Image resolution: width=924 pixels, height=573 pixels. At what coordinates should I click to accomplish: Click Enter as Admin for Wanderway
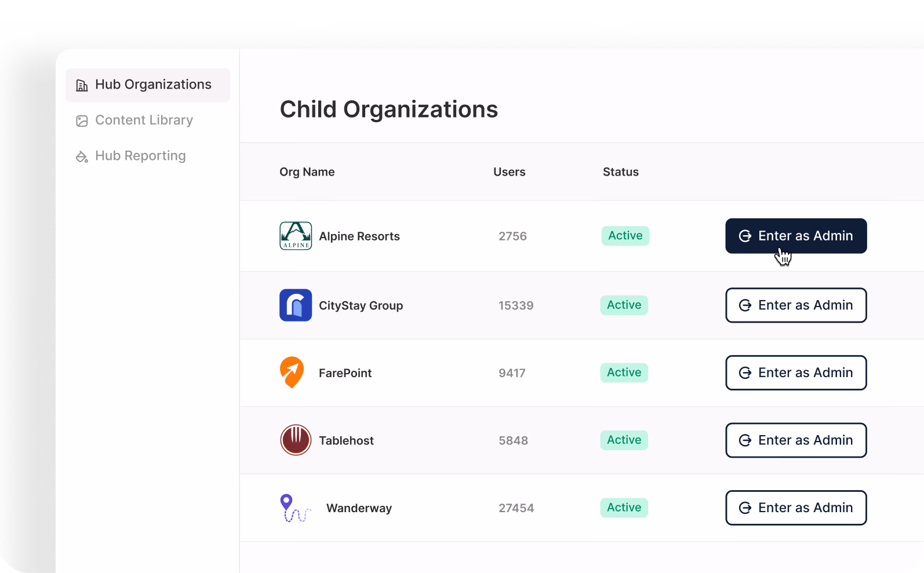(x=796, y=508)
